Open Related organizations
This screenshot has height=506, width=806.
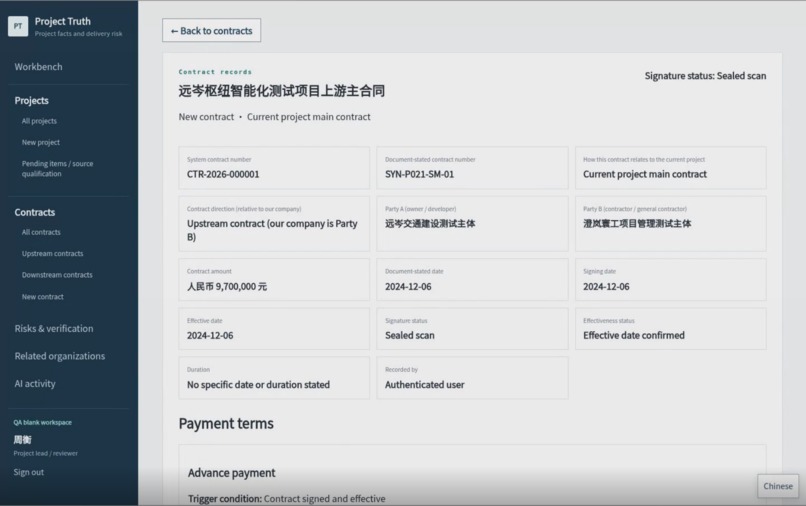(x=60, y=356)
